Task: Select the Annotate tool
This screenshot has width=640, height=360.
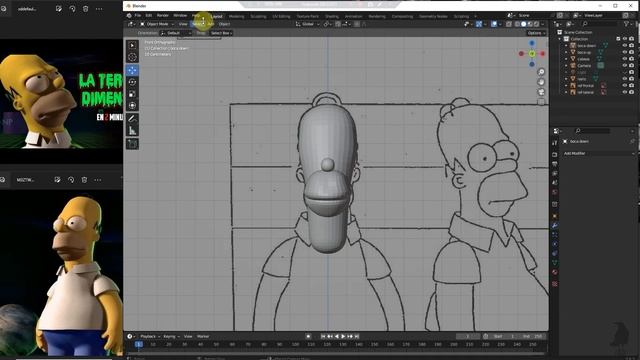Action: pyautogui.click(x=132, y=119)
